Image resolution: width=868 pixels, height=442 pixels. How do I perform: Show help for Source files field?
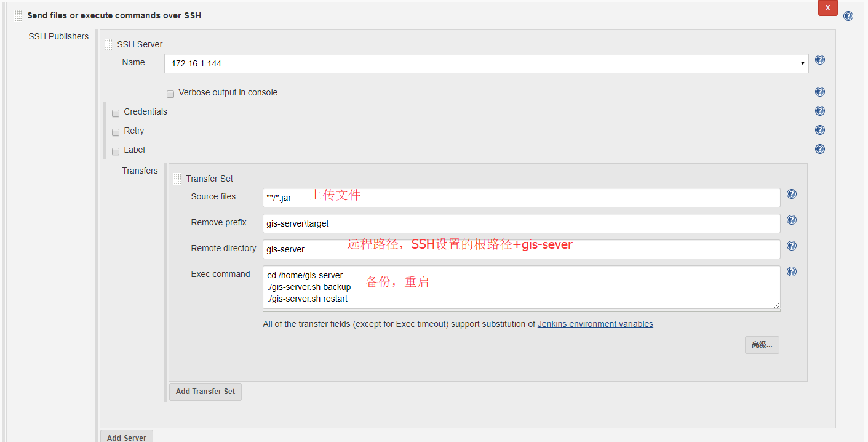792,195
